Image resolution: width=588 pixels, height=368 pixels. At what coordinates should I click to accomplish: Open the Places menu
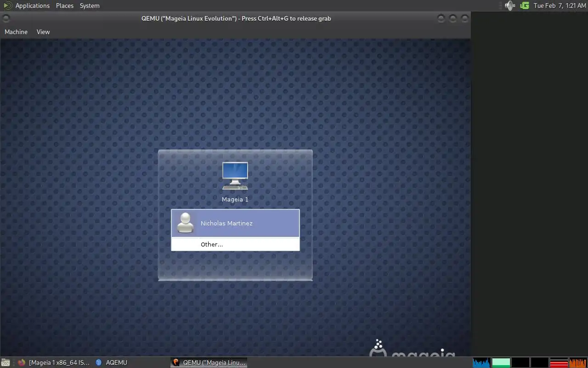pos(65,6)
